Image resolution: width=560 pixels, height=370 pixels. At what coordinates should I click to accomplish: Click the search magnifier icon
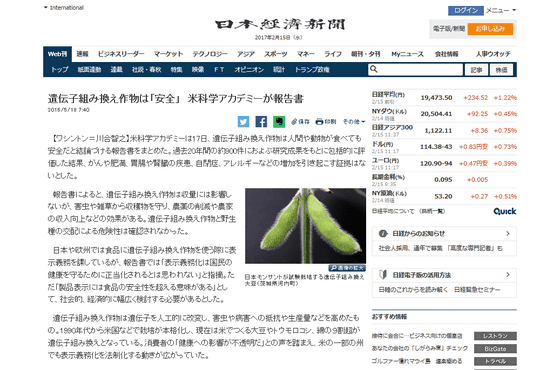point(374,69)
